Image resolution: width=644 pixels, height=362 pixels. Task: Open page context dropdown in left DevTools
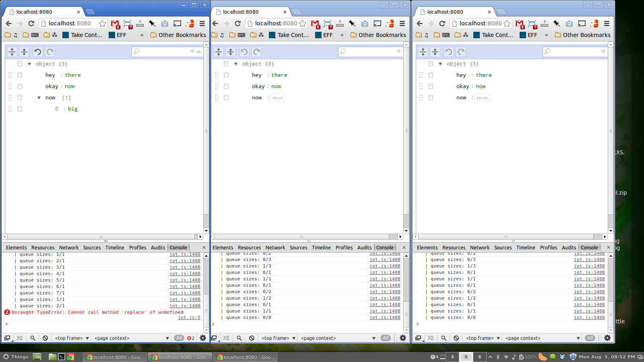132,338
